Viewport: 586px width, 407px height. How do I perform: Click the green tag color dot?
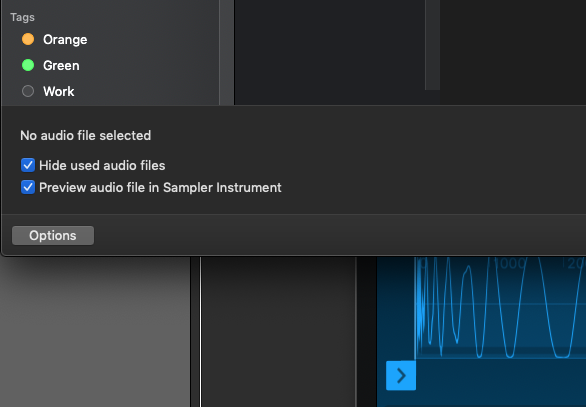click(28, 65)
